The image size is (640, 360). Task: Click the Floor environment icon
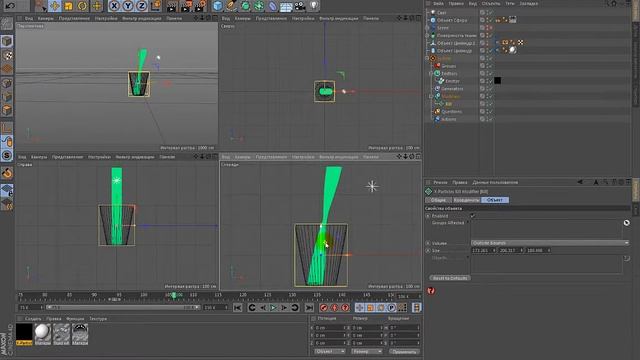(x=286, y=6)
